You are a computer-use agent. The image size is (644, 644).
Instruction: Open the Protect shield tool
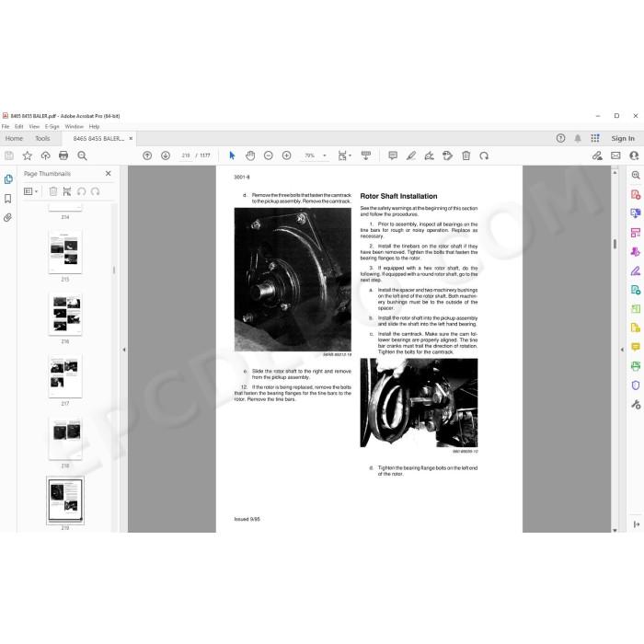pos(636,385)
